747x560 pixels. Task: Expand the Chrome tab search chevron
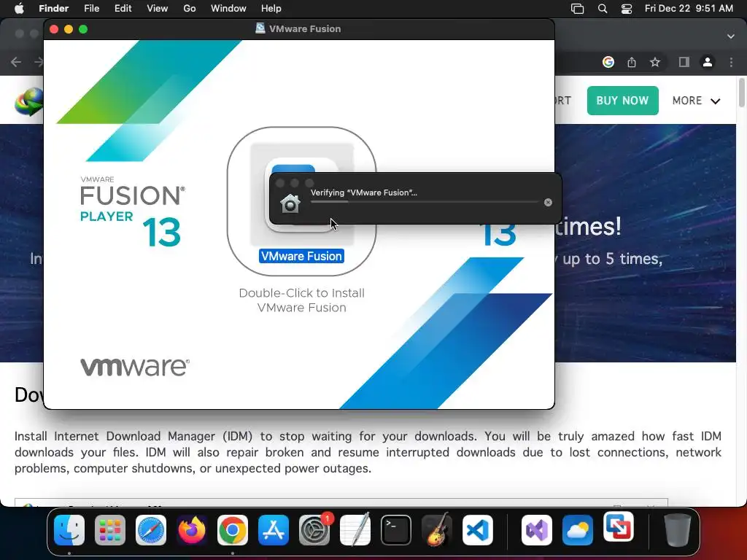(731, 36)
